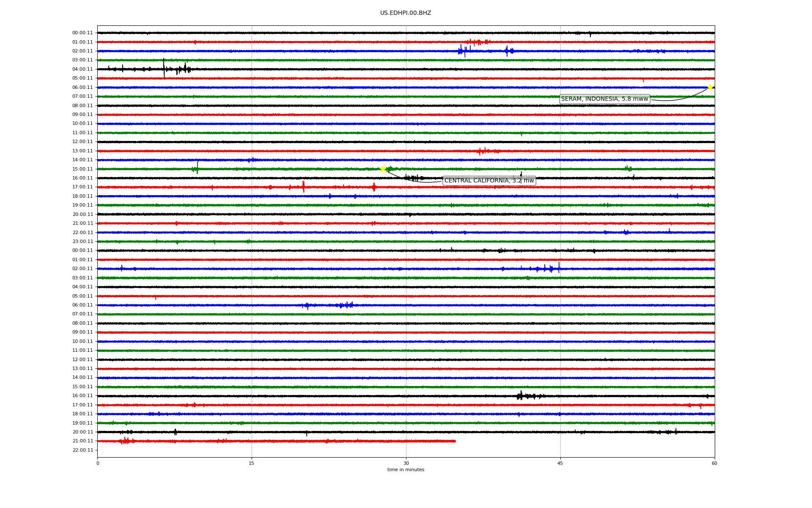Image resolution: width=812 pixels, height=508 pixels.
Task: Click the first 00:00:11 time label at top
Action: [x=82, y=33]
